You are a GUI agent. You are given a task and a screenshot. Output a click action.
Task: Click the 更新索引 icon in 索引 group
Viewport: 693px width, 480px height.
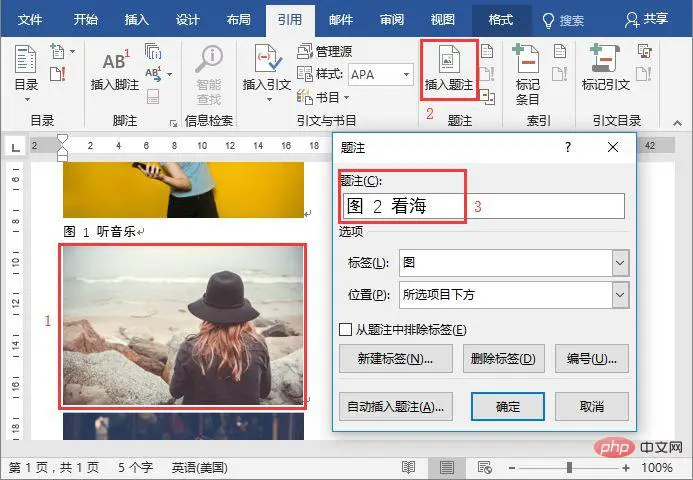(560, 74)
